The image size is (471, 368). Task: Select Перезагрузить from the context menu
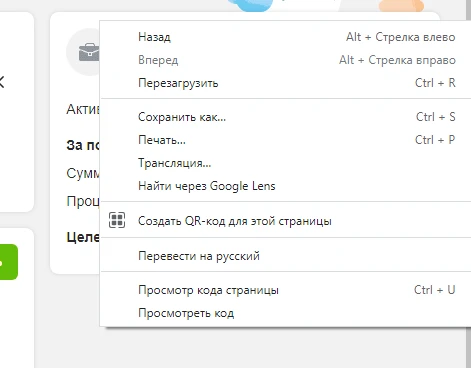(x=286, y=83)
